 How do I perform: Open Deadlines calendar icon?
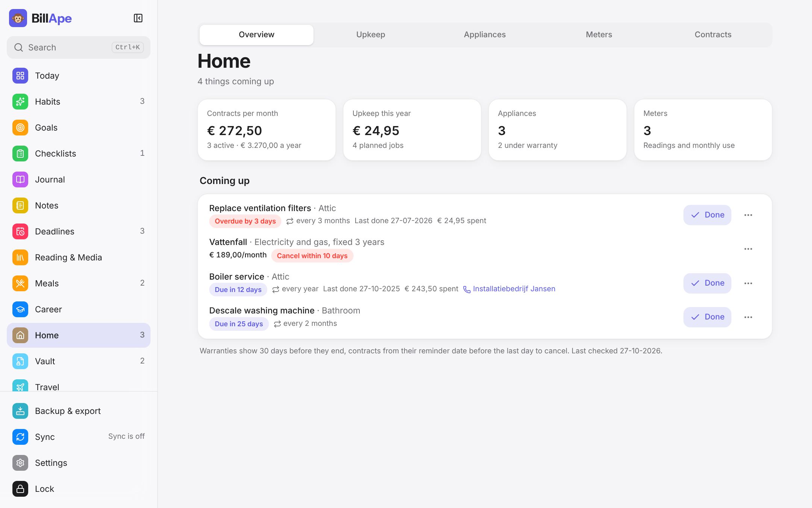20,231
